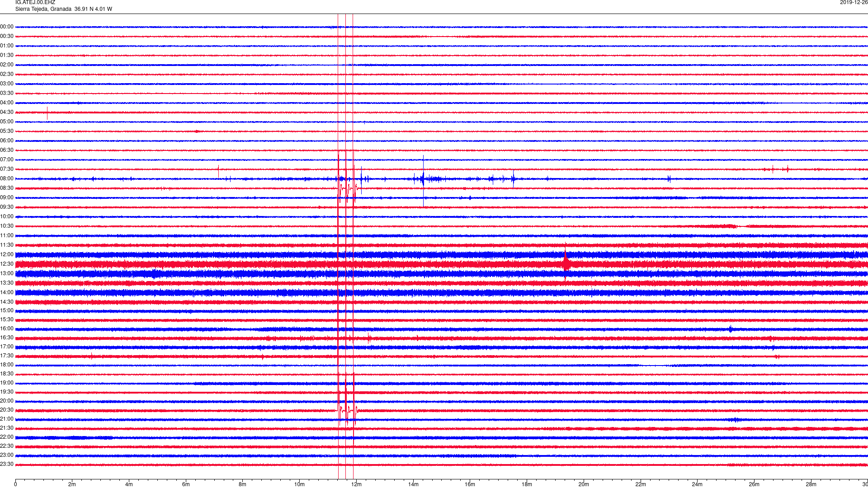Viewport: 868px width, 488px height.
Task: Click the 16m tick on time axis
Action: click(x=470, y=484)
